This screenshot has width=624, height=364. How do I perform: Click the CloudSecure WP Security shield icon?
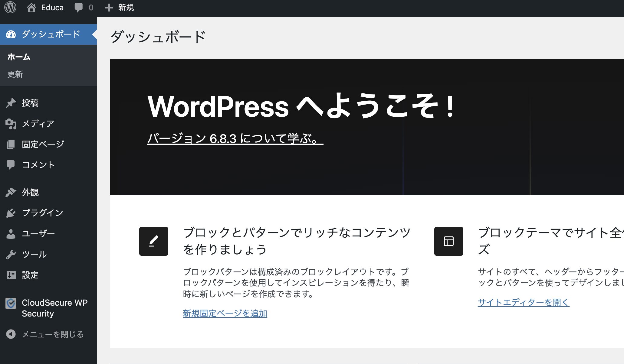coord(11,303)
